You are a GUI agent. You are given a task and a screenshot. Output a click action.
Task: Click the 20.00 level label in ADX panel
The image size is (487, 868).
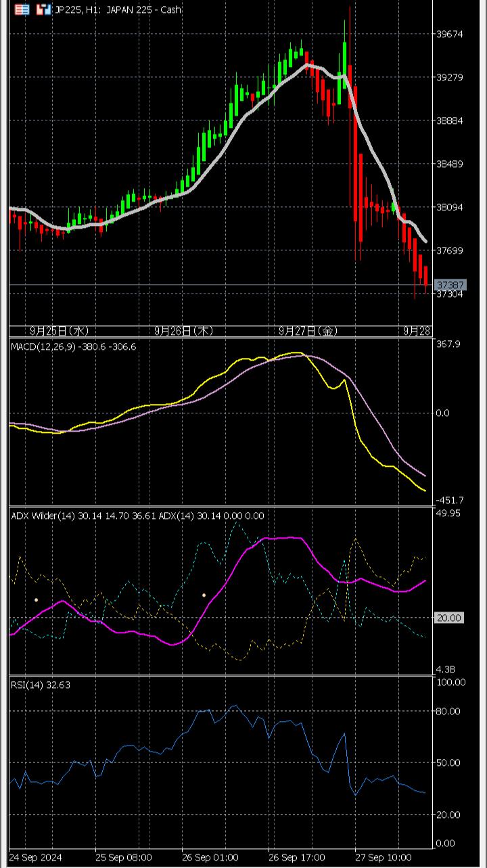point(449,618)
